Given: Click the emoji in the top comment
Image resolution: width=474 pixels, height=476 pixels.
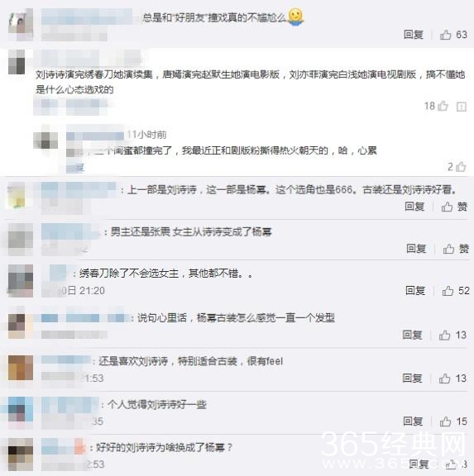Looking at the screenshot, I should click(295, 17).
